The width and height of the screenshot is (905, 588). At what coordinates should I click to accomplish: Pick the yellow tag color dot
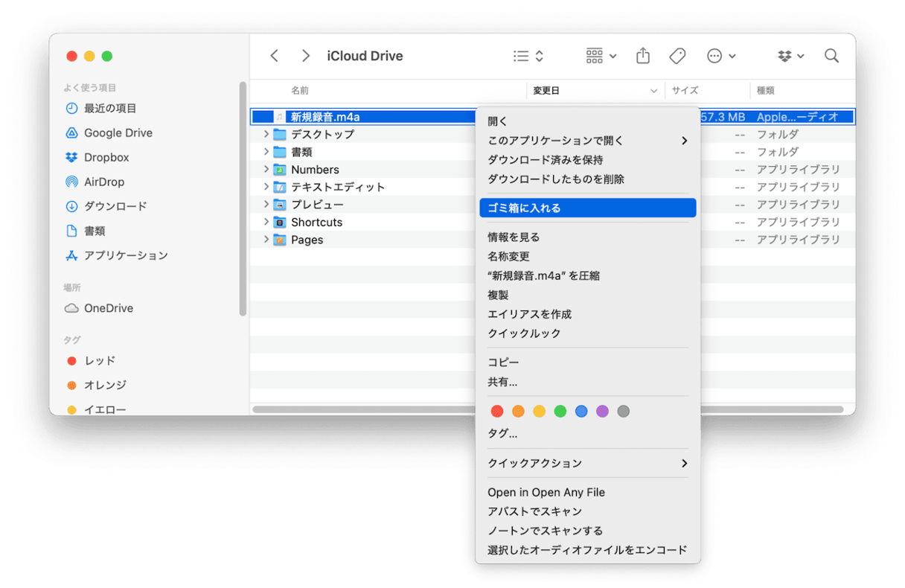point(540,412)
